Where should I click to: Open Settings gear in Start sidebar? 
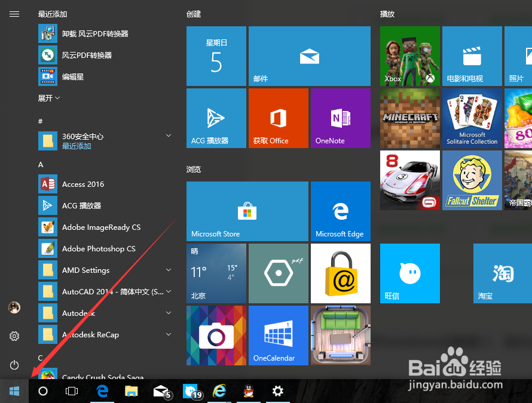[14, 336]
